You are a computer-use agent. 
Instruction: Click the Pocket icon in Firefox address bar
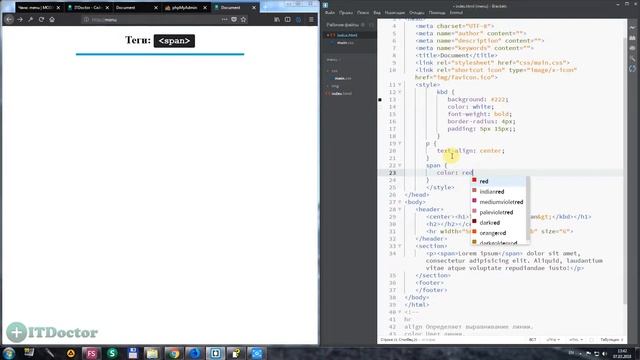(234, 19)
